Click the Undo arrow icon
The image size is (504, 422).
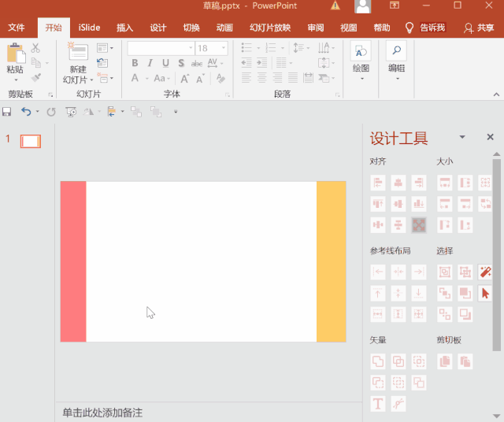click(x=26, y=112)
